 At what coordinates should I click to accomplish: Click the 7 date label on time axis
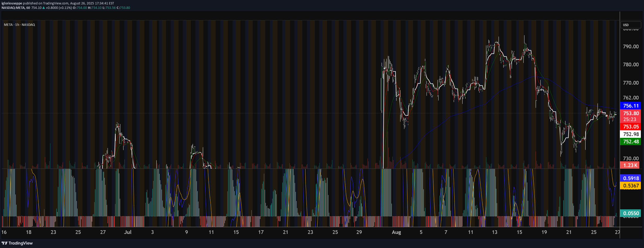point(446,232)
